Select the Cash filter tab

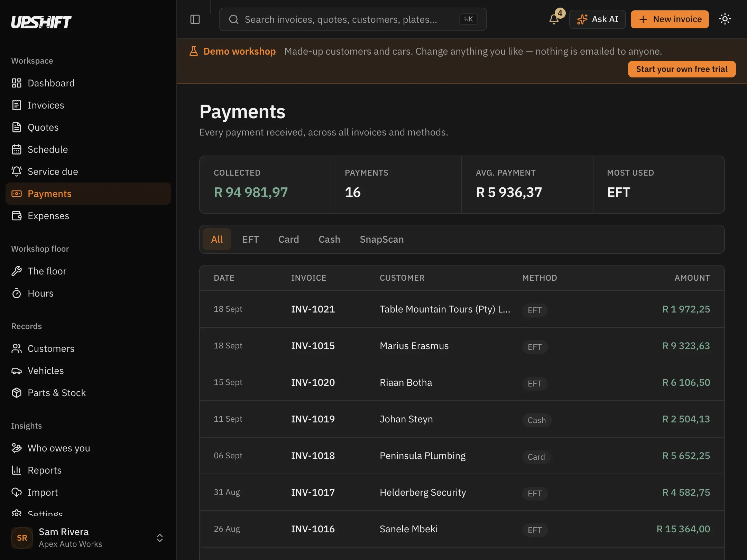pos(329,239)
